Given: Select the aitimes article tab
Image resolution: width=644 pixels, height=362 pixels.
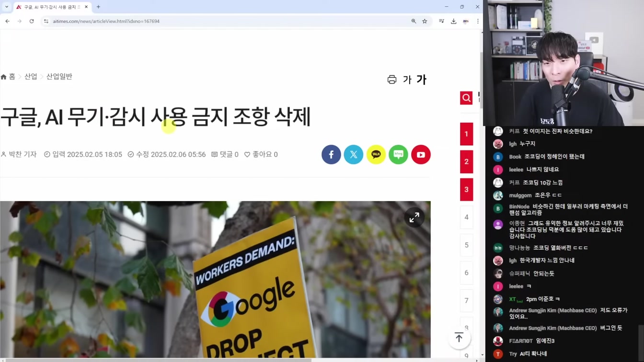Looking at the screenshot, I should point(52,7).
